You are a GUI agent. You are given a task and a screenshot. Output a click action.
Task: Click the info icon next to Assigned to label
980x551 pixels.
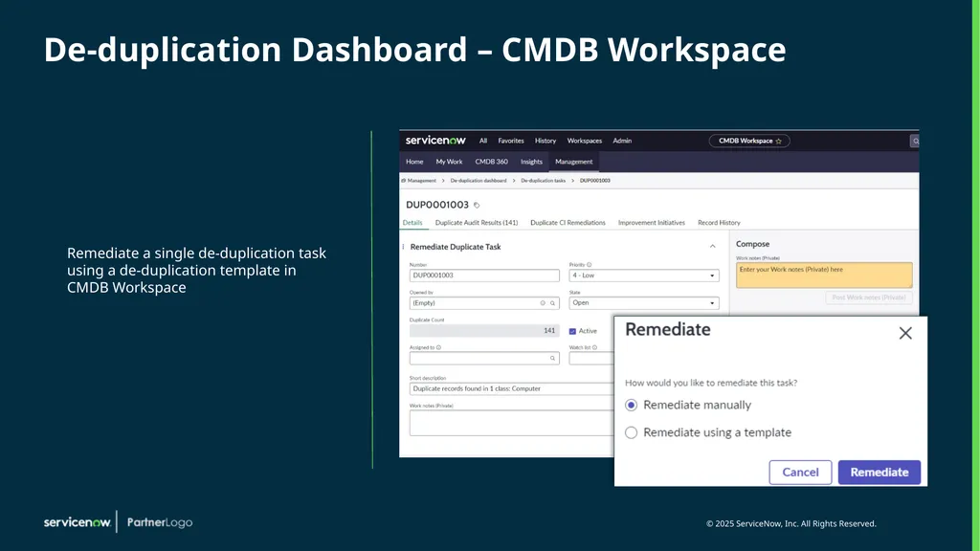438,347
